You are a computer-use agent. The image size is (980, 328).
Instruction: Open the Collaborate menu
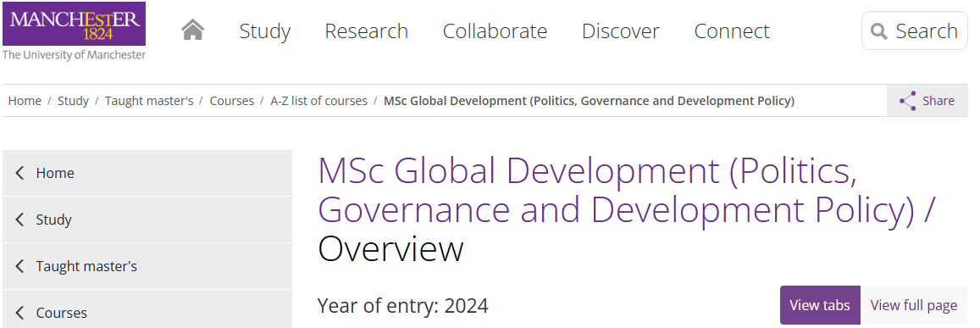pos(495,31)
